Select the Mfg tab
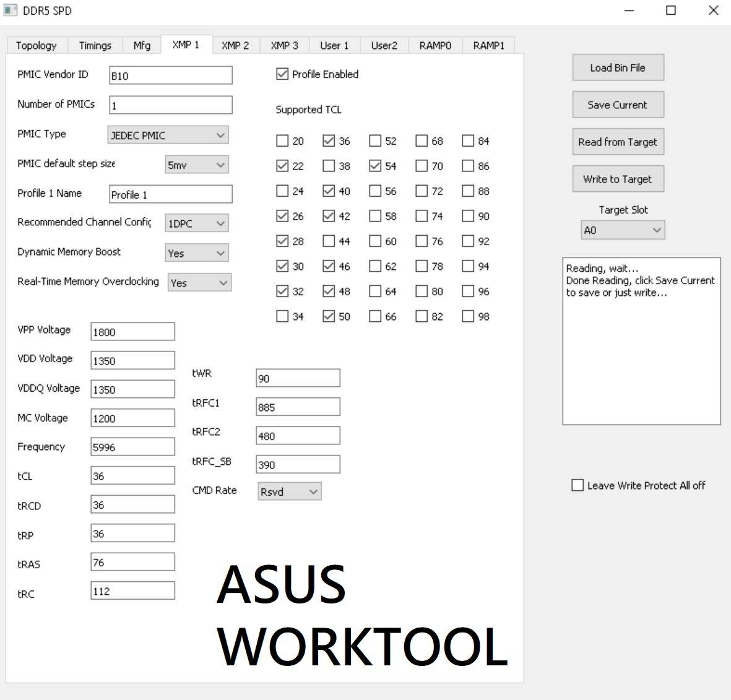Image resolution: width=731 pixels, height=700 pixels. (x=142, y=45)
